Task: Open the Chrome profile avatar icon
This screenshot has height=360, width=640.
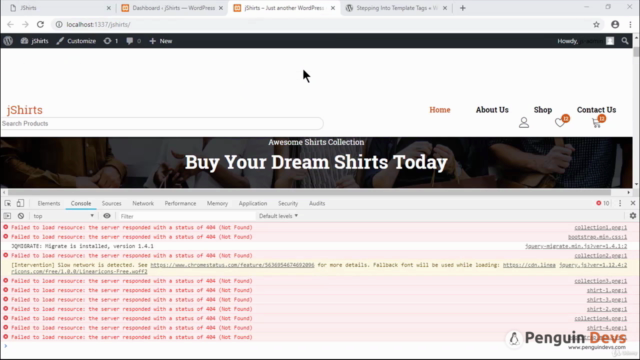Action: point(615,24)
